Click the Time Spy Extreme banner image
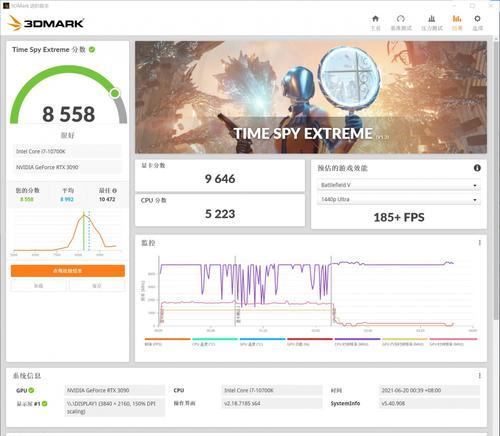 (x=311, y=97)
